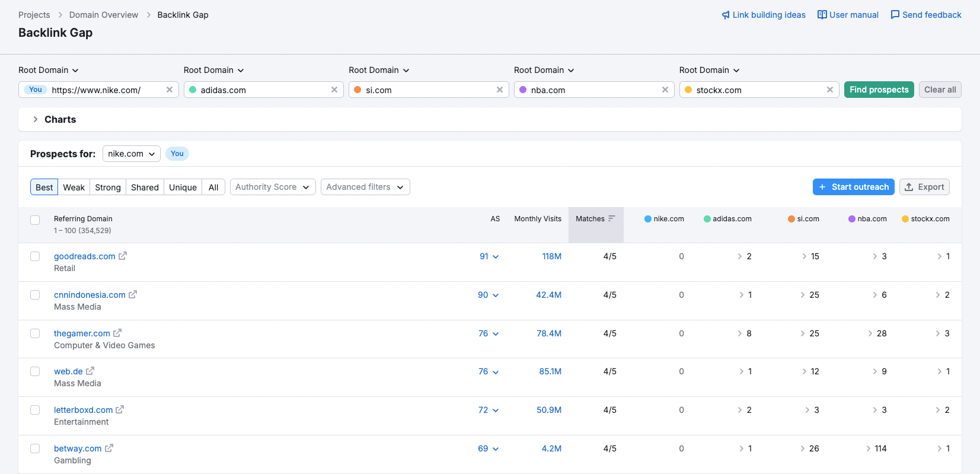Open Root Domain dropdown above nba.com field
This screenshot has width=980, height=474.
point(544,70)
